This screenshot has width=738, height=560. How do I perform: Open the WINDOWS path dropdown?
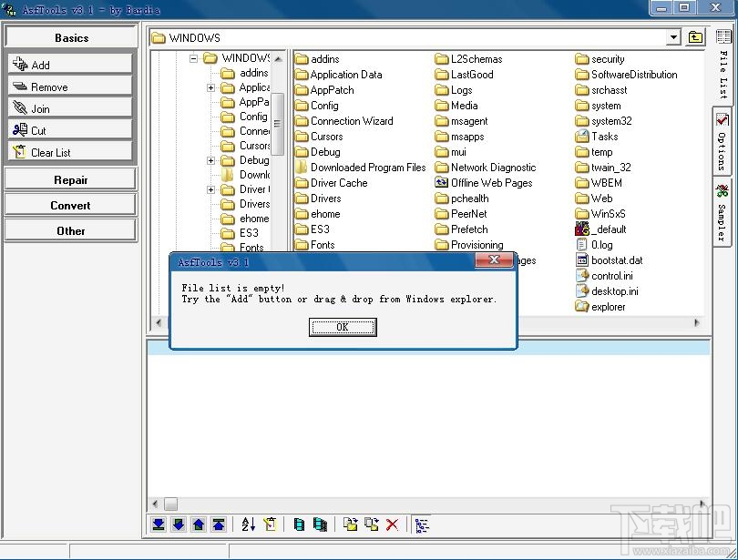pyautogui.click(x=675, y=37)
